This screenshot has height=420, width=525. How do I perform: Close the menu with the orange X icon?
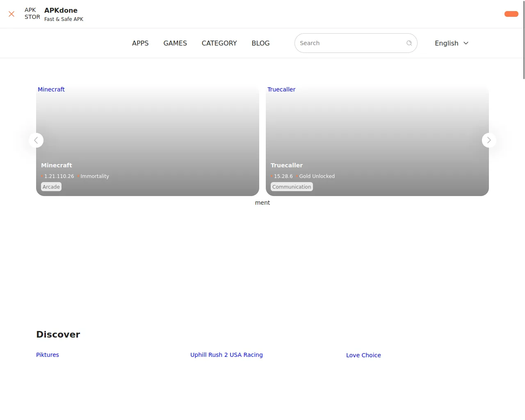pos(11,14)
